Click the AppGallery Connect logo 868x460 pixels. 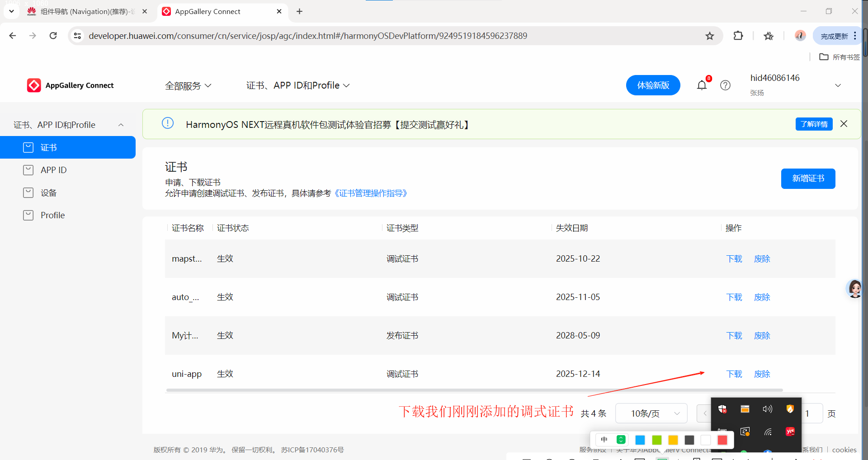[71, 85]
